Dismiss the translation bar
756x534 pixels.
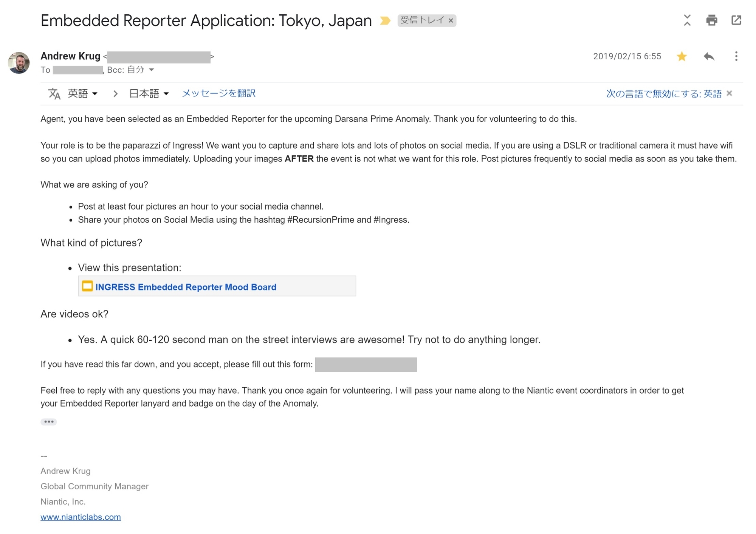coord(729,93)
